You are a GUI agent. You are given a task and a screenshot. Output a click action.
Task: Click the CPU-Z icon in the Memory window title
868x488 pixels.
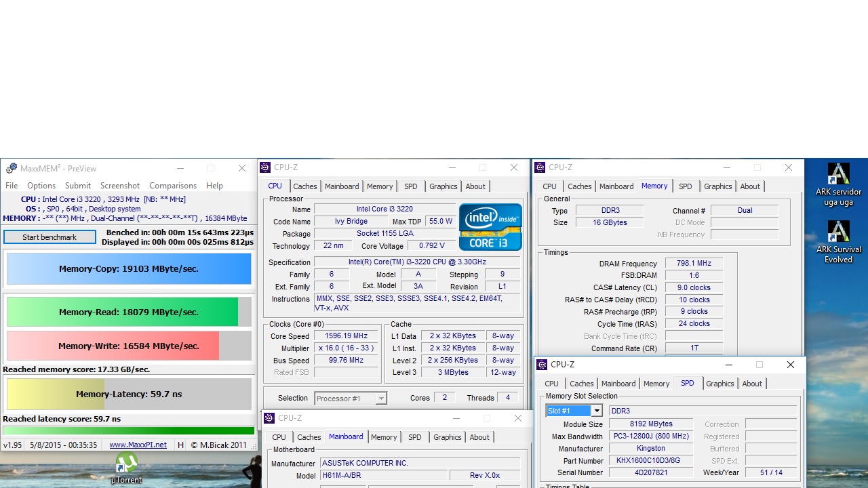click(540, 167)
